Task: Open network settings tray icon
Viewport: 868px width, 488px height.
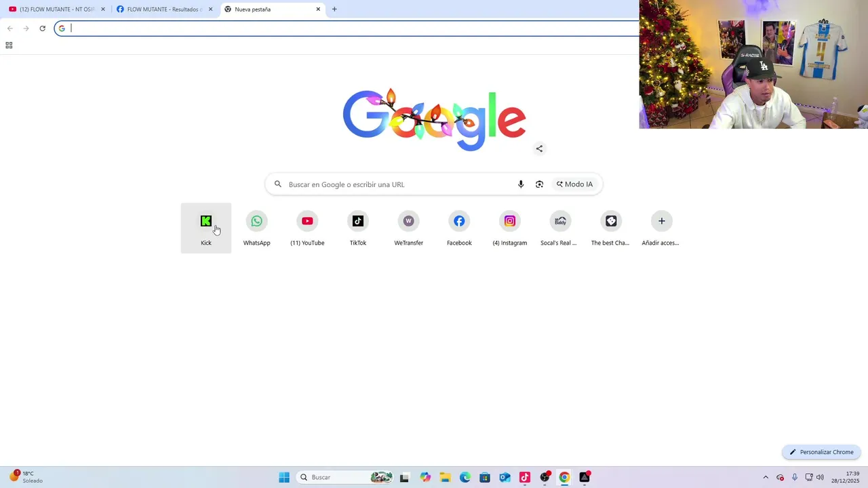Action: pos(809,477)
